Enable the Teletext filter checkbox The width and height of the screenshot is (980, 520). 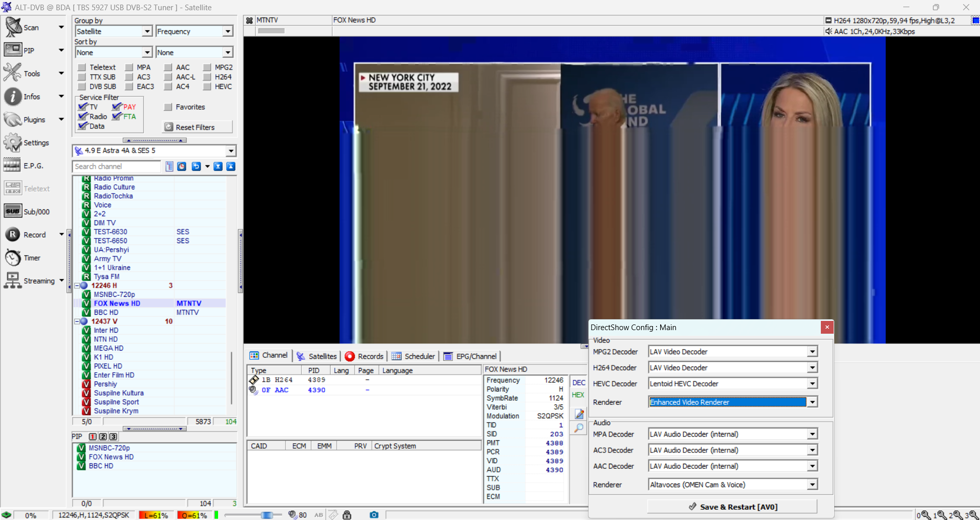pyautogui.click(x=82, y=67)
